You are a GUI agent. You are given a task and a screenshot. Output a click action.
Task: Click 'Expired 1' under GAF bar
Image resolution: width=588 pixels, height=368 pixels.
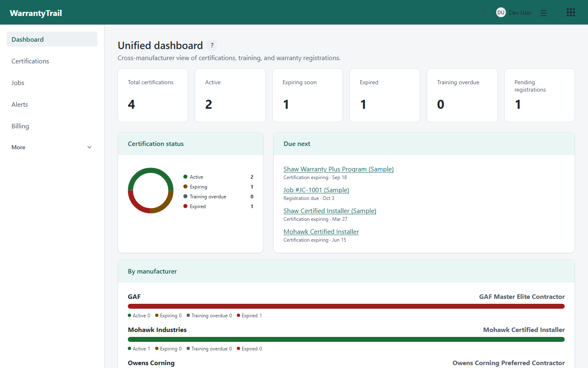(249, 316)
